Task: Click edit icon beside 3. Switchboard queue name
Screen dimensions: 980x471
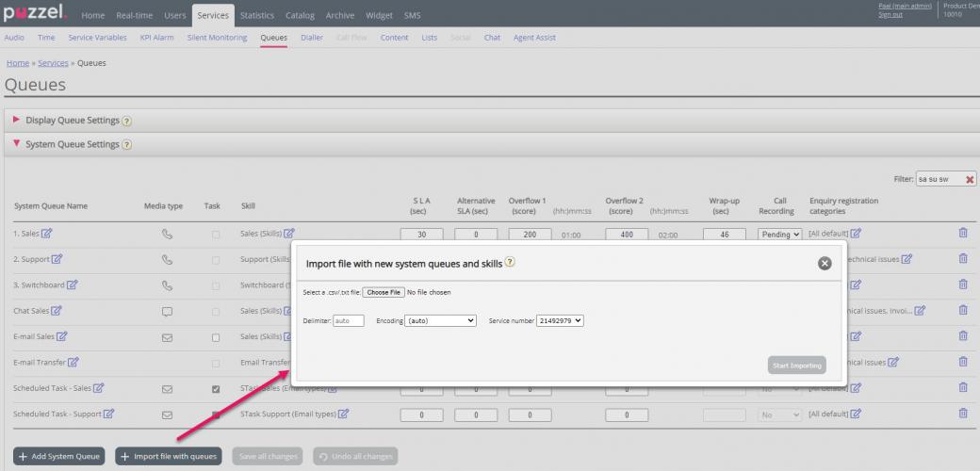Action: [73, 284]
